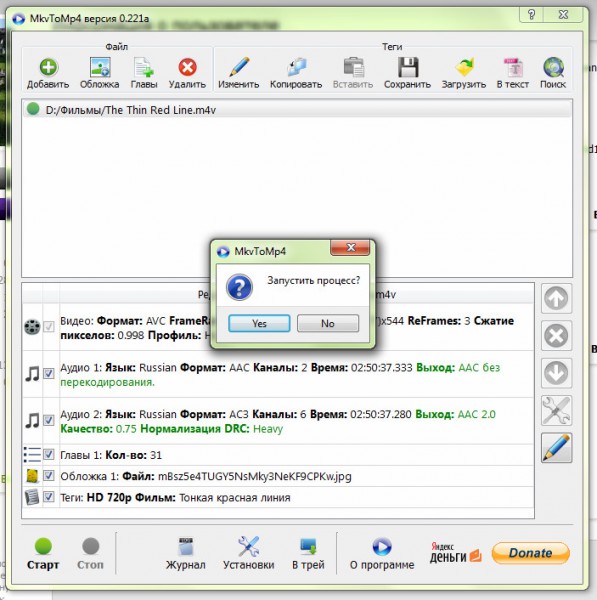The width and height of the screenshot is (597, 600).
Task: Toggle the Главы 1 checkbox
Action: (49, 454)
